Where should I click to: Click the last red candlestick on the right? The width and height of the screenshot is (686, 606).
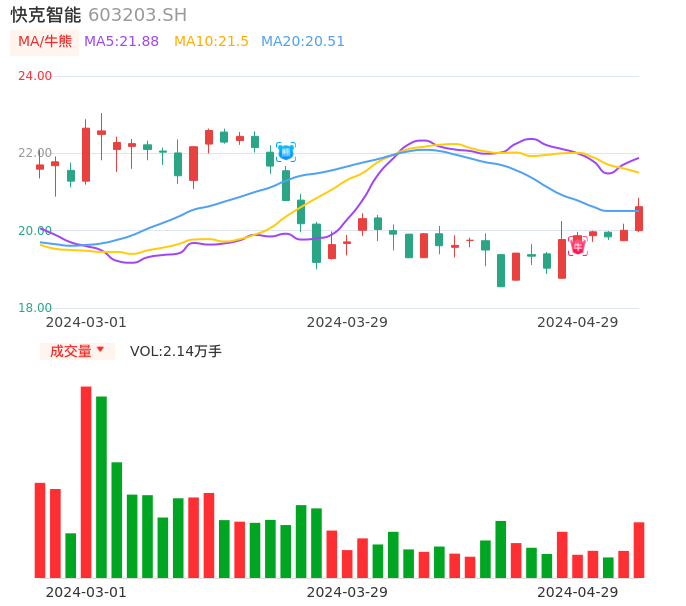click(x=639, y=218)
